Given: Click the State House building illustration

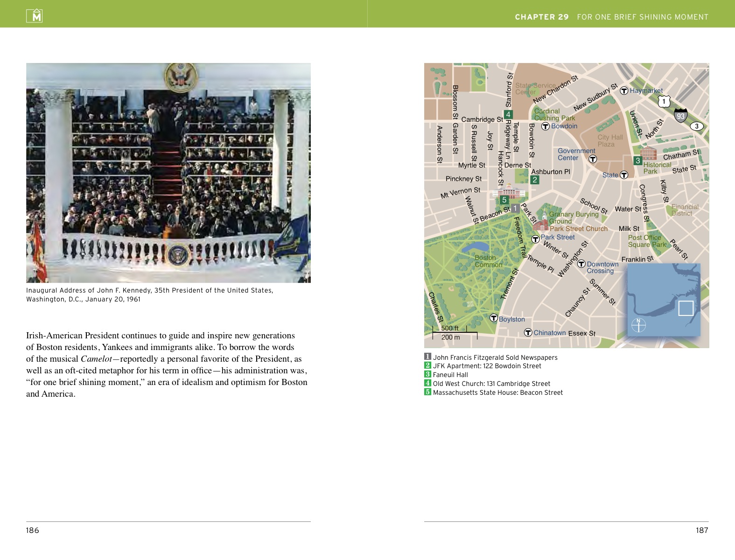Looking at the screenshot, I should (x=509, y=191).
